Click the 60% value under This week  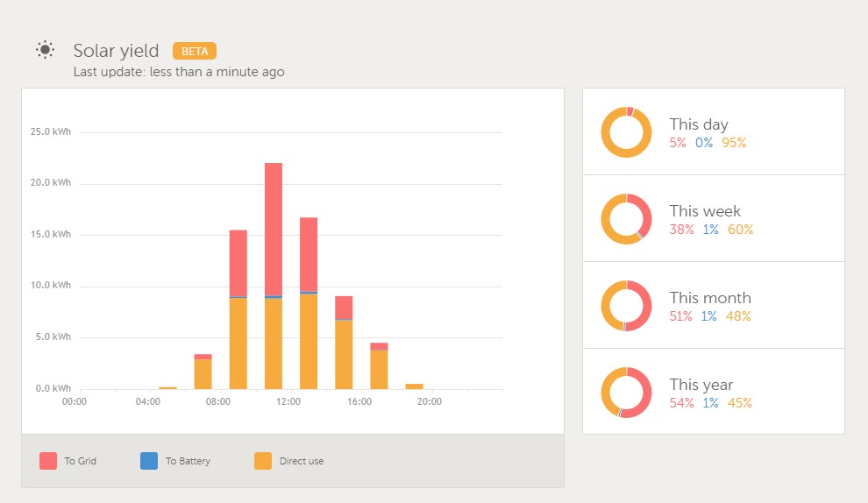tap(739, 230)
